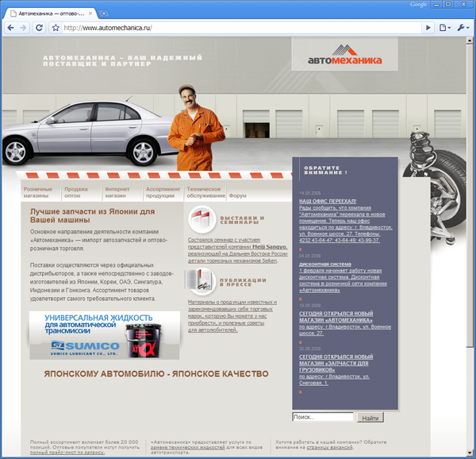
Task: Open a new tab with the plus button
Action: 104,13
